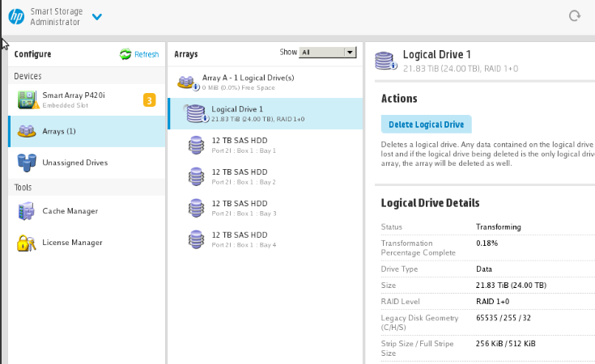Click the Refresh link in Configure panel

pyautogui.click(x=147, y=55)
